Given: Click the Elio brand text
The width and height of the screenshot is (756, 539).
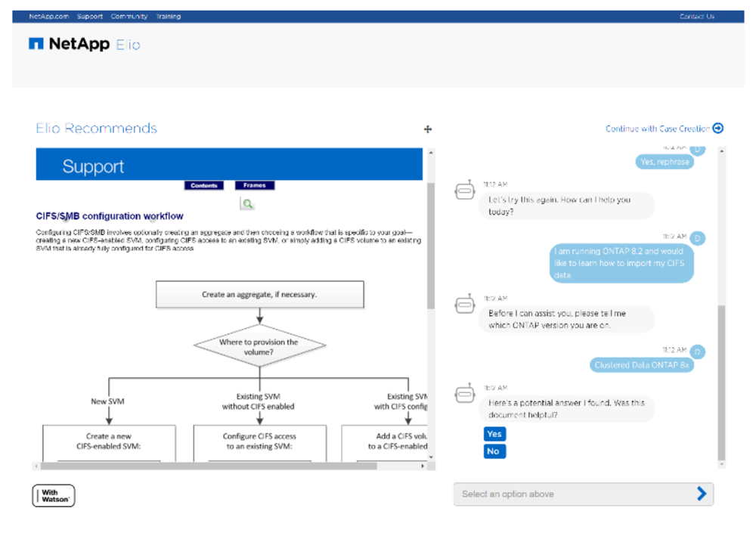Looking at the screenshot, I should (x=129, y=45).
